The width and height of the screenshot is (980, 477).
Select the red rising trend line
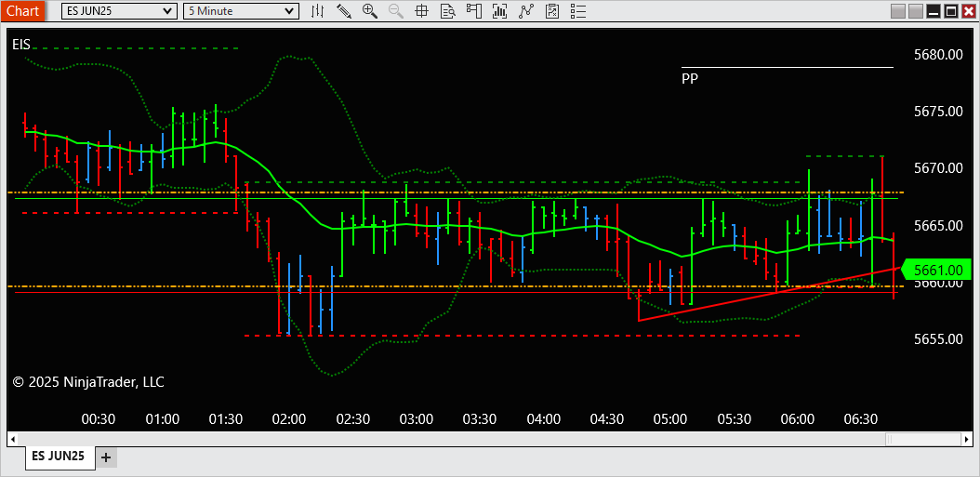(769, 295)
